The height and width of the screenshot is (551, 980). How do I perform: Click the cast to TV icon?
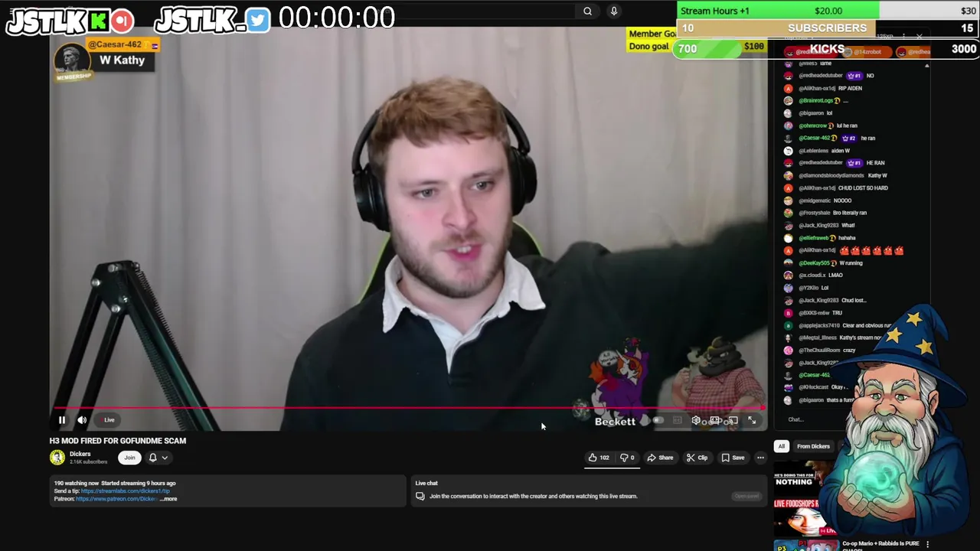point(733,420)
